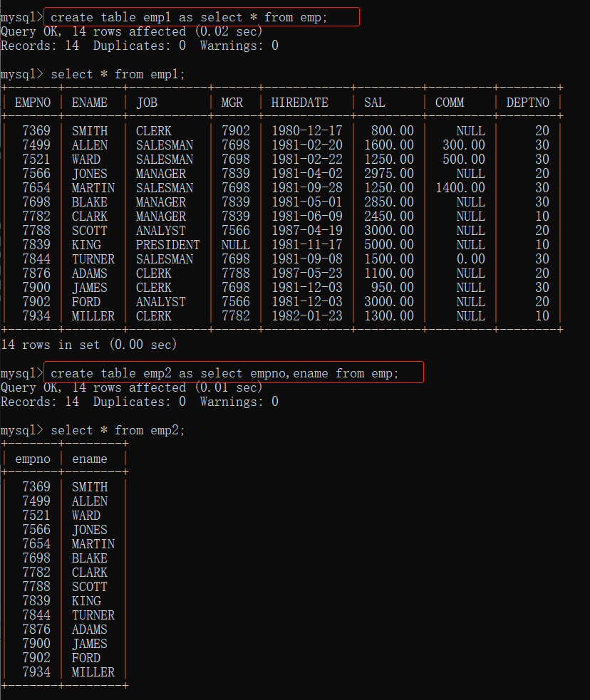The image size is (590, 700).
Task: Click hire date 1982-01-23
Action: (307, 316)
